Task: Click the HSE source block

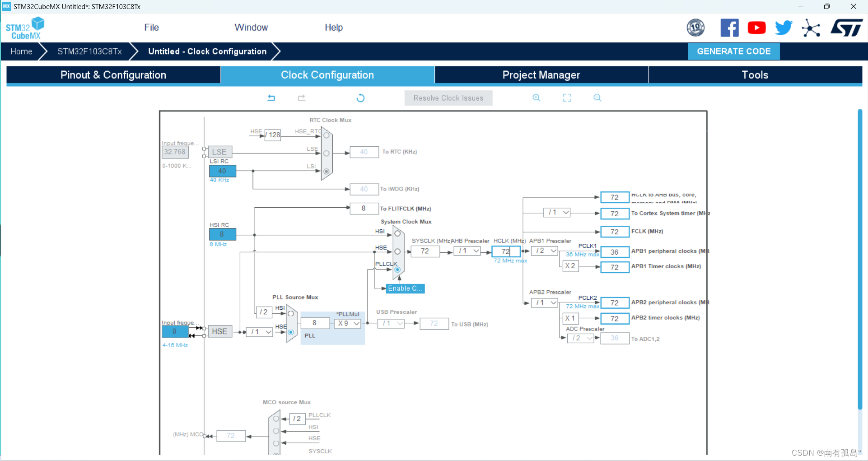Action: tap(220, 331)
